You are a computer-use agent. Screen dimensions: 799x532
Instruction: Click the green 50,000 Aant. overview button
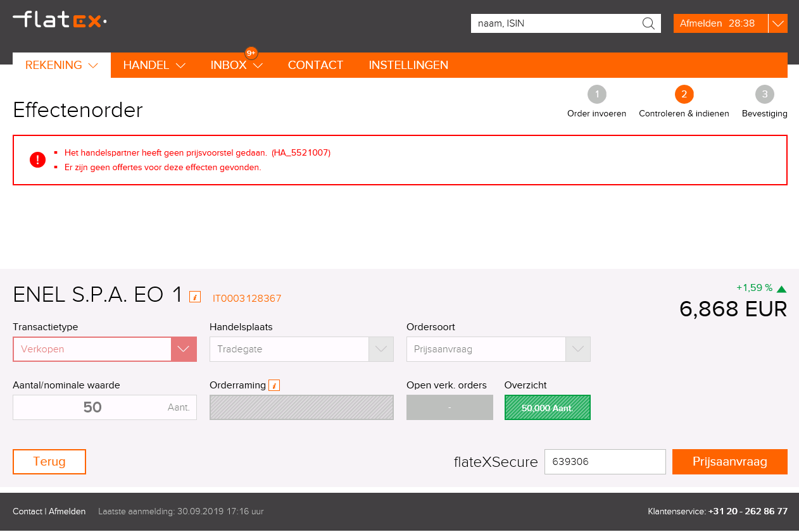548,407
